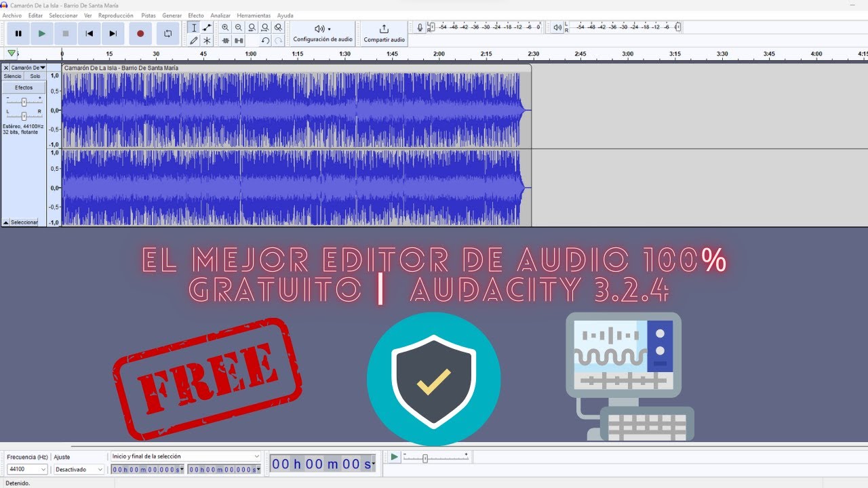
Task: Start recording with the red Record button
Action: tap(140, 33)
